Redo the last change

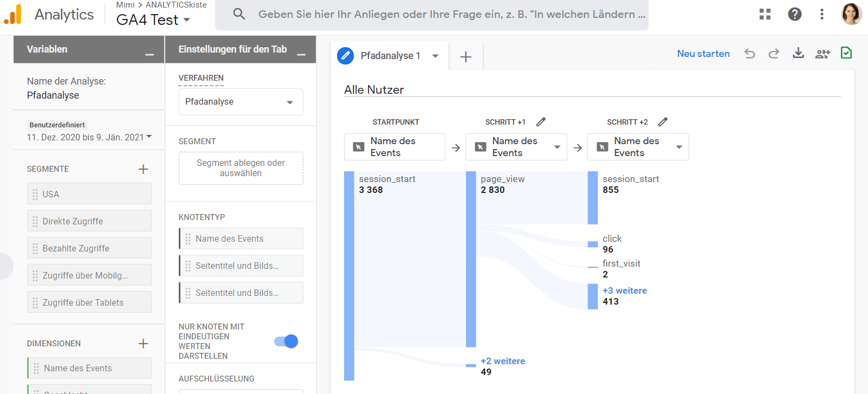click(x=774, y=54)
